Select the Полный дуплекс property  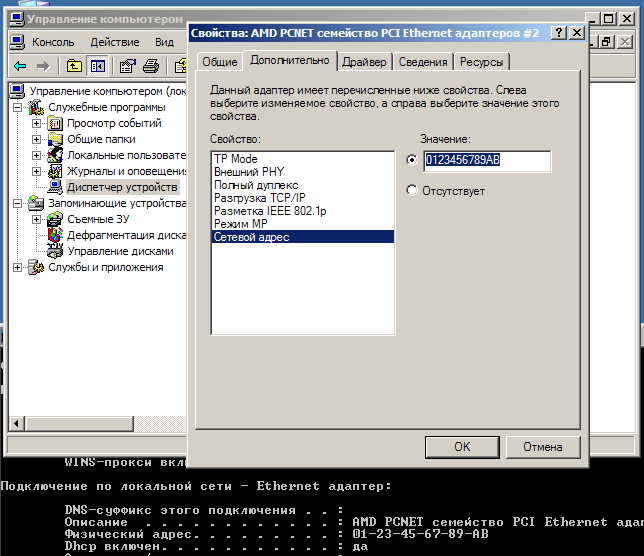coord(303,185)
